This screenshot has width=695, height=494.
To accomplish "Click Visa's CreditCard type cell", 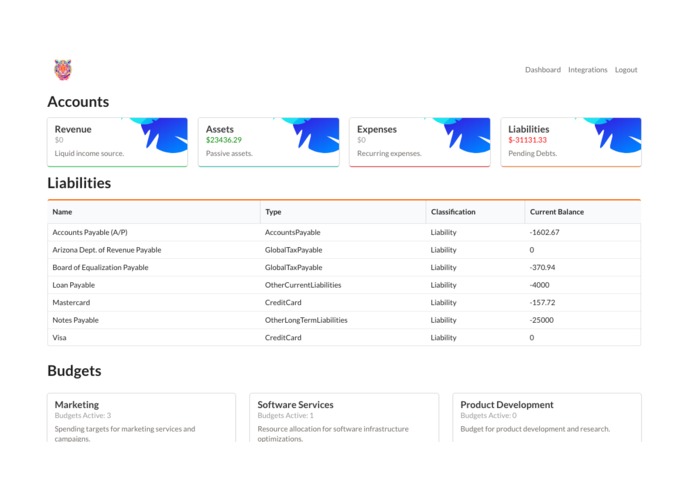I will tap(283, 338).
